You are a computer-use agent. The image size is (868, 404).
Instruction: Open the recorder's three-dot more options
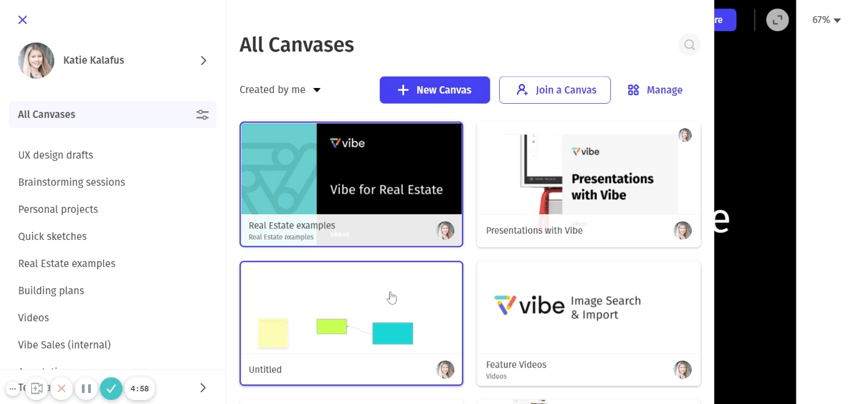tap(12, 388)
